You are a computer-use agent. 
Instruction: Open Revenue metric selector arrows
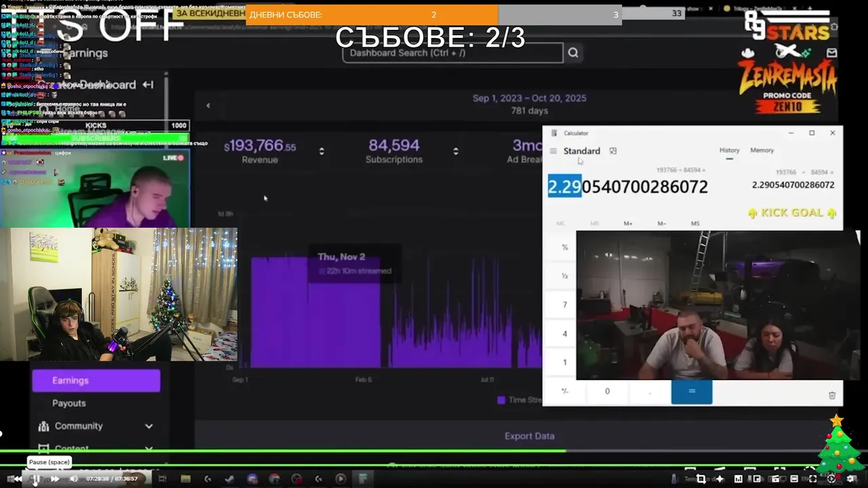pos(321,151)
